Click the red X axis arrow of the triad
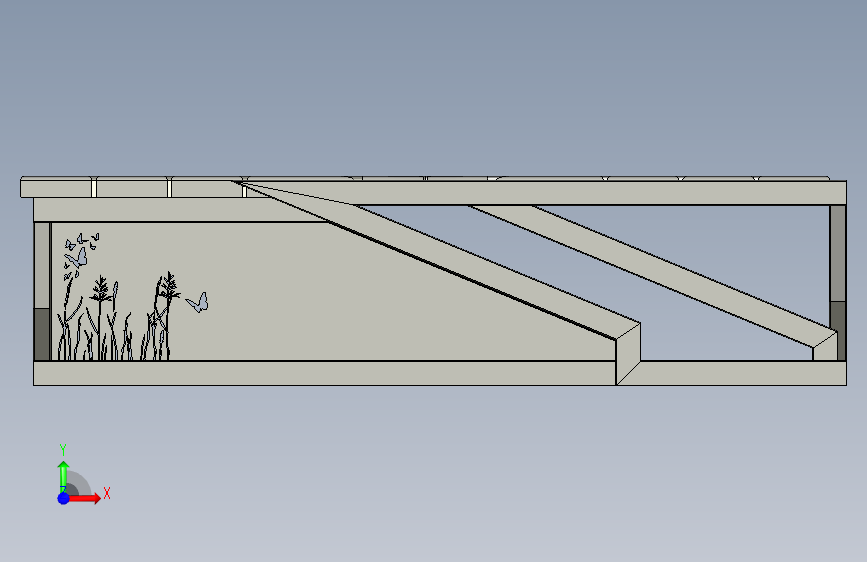This screenshot has width=867, height=562. pyautogui.click(x=85, y=498)
